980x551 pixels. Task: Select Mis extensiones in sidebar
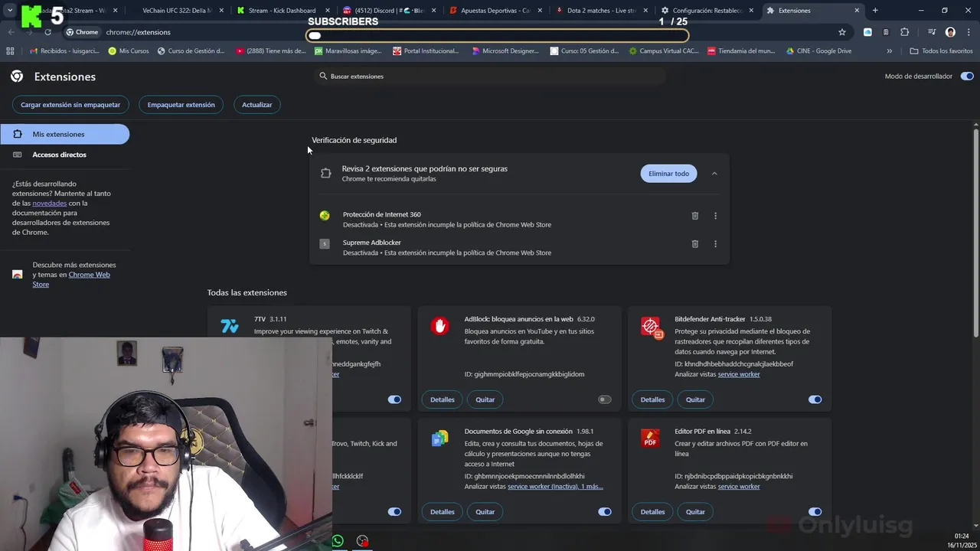pyautogui.click(x=65, y=134)
